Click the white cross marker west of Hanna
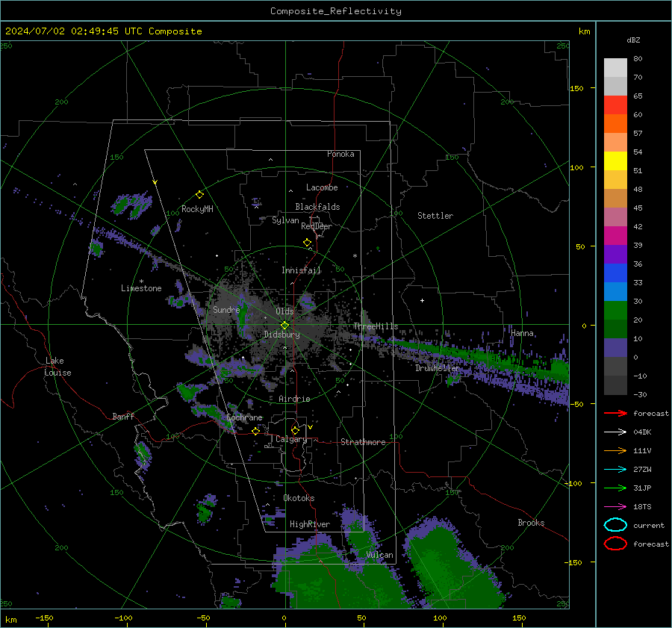This screenshot has height=628, width=672. click(422, 300)
